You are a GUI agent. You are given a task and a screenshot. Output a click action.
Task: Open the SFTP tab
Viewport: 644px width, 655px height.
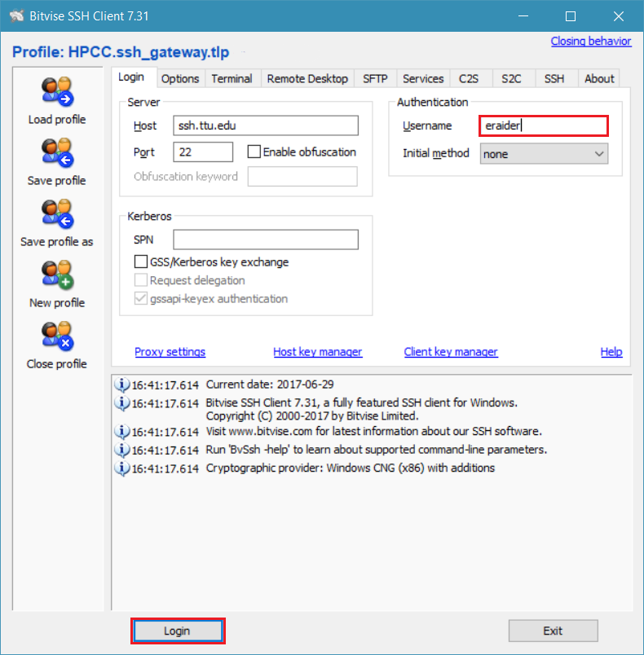[375, 78]
